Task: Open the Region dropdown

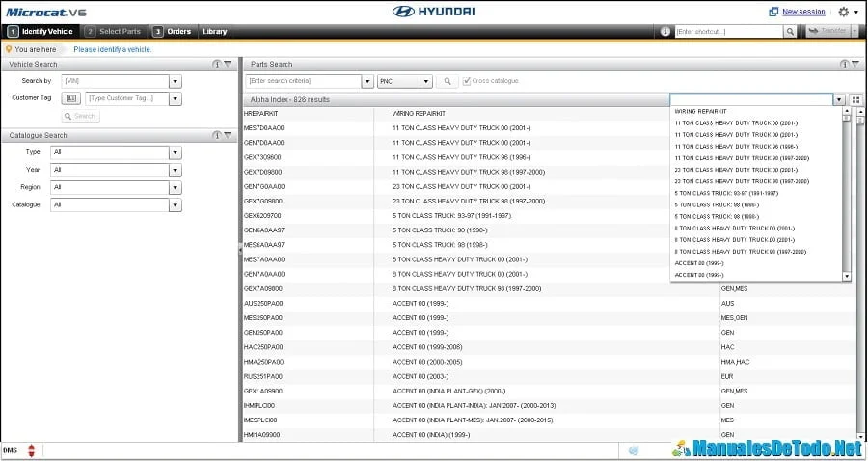Action: point(175,188)
